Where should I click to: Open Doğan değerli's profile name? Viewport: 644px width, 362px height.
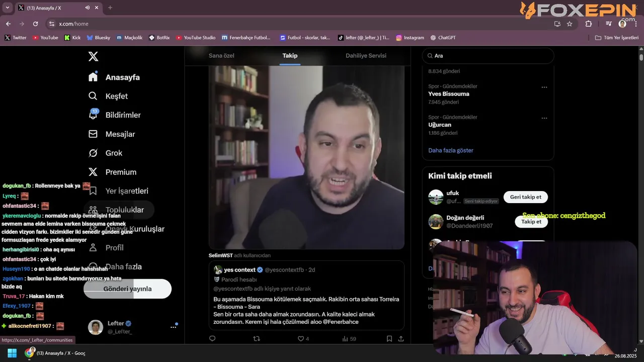[x=465, y=218]
